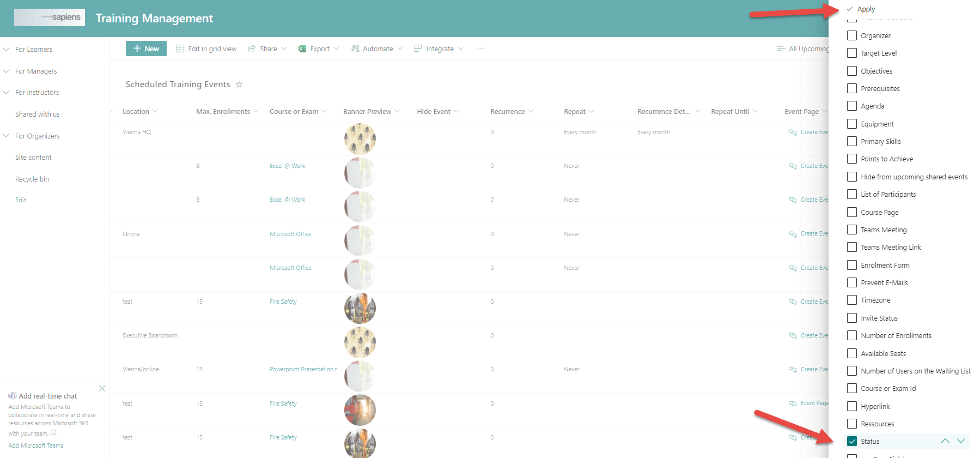The height and width of the screenshot is (458, 980).
Task: Open the Automate menu
Action: (x=377, y=49)
